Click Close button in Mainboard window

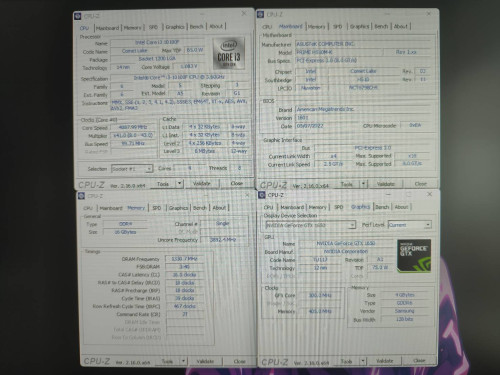pyautogui.click(x=420, y=184)
